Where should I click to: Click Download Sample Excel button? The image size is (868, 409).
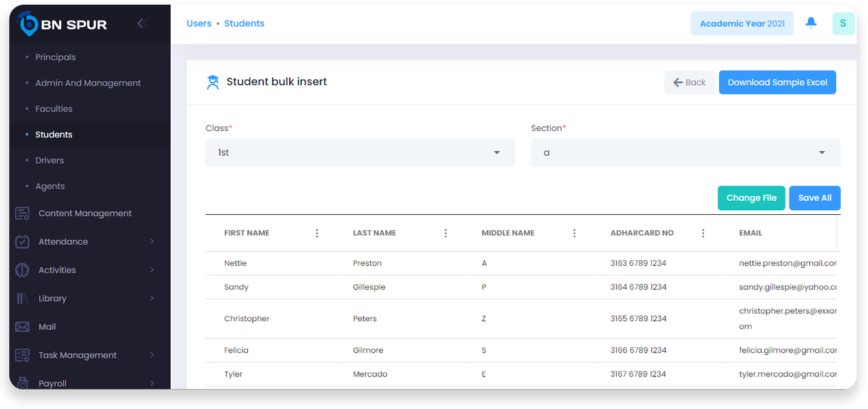[x=777, y=82]
